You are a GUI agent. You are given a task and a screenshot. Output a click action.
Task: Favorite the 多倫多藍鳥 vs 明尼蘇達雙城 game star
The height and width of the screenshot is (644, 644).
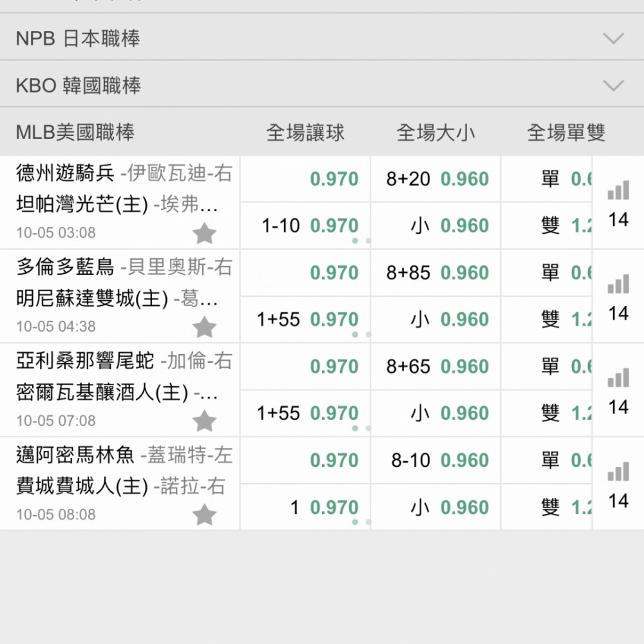(204, 327)
